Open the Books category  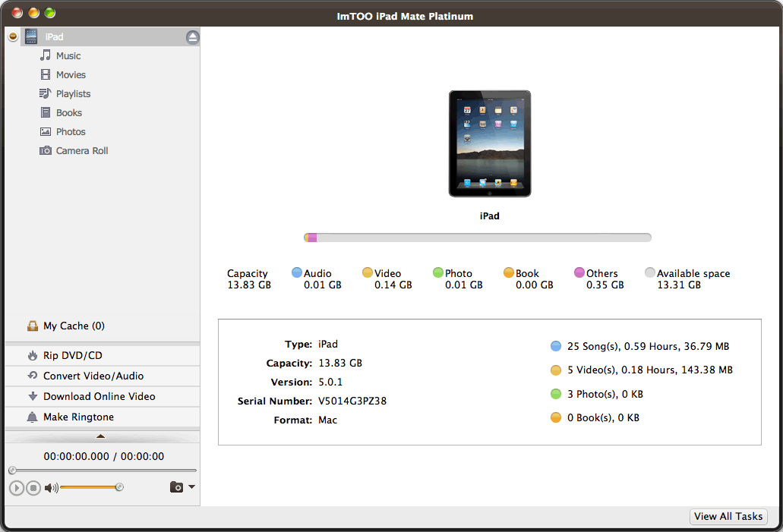pyautogui.click(x=69, y=113)
